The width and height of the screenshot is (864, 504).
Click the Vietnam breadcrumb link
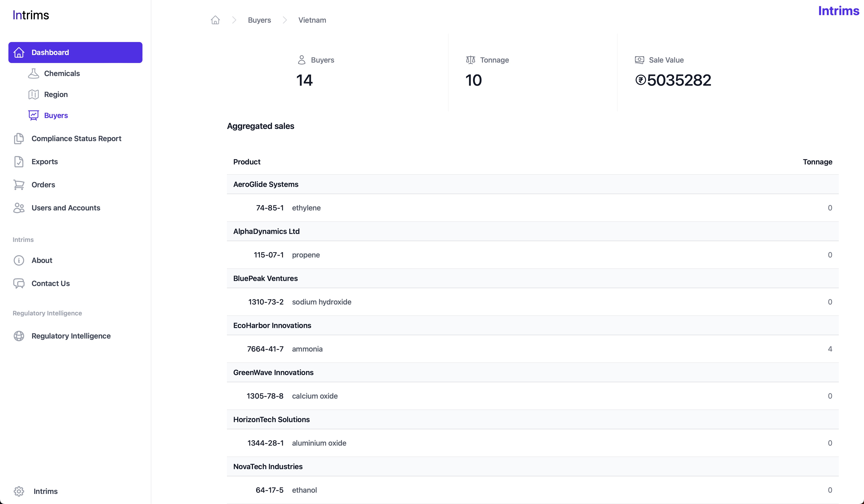pos(312,20)
